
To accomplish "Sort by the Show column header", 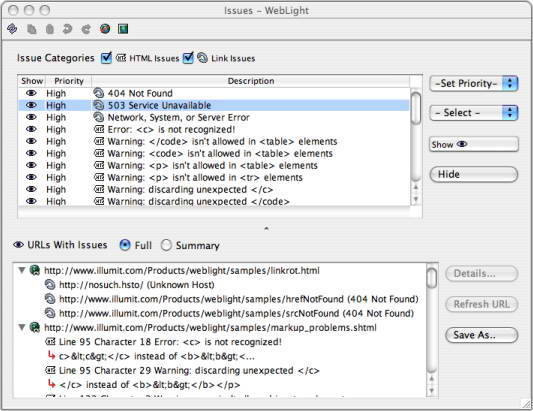I will [x=32, y=81].
